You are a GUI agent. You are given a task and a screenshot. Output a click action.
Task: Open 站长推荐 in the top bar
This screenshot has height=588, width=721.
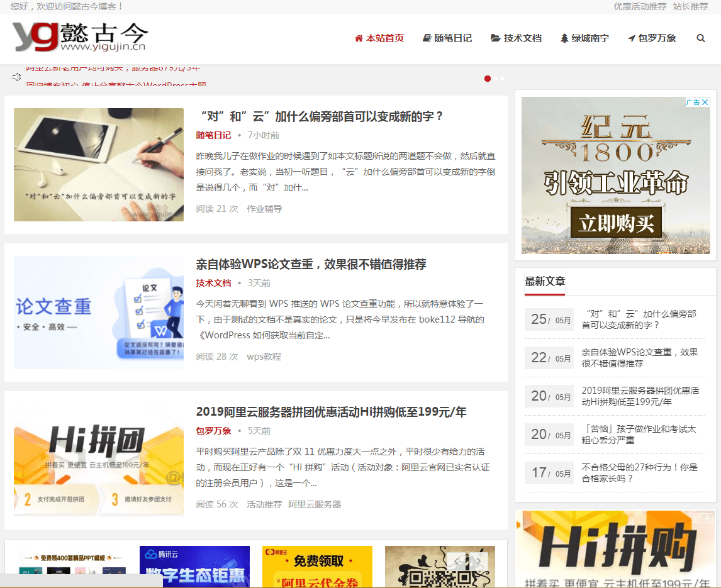[690, 6]
